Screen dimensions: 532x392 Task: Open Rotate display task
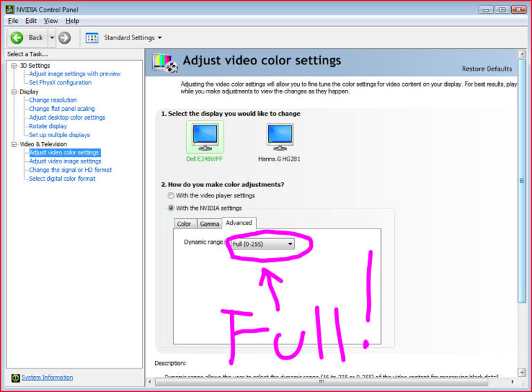point(48,126)
